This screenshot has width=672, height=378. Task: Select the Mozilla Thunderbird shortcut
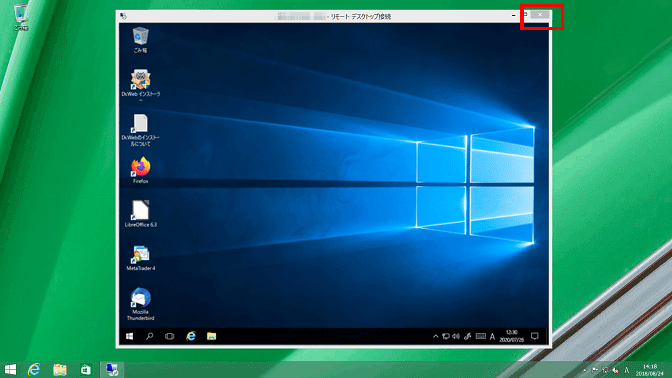[141, 304]
